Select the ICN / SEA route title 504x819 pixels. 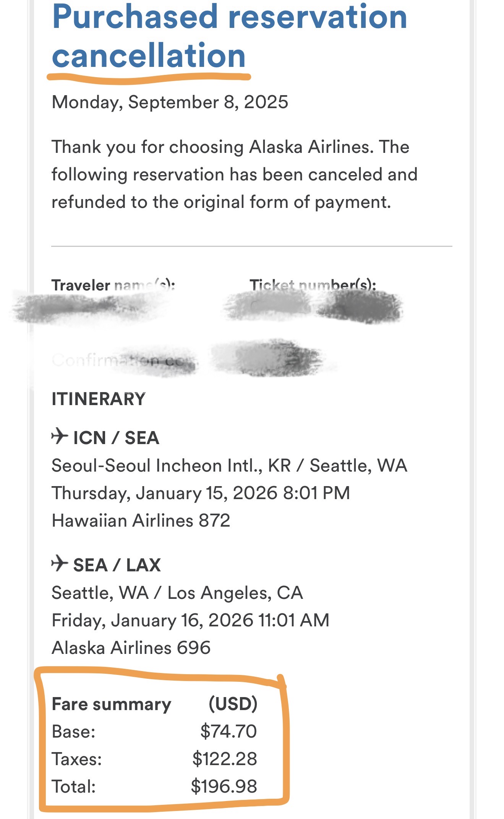116,438
